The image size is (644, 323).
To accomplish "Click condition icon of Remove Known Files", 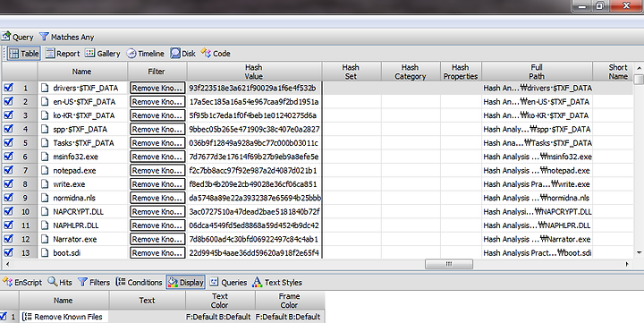I will click(28, 317).
